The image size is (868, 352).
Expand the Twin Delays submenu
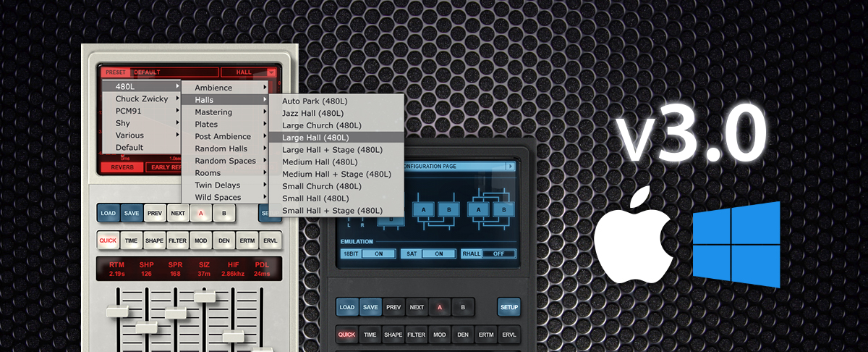[x=224, y=185]
